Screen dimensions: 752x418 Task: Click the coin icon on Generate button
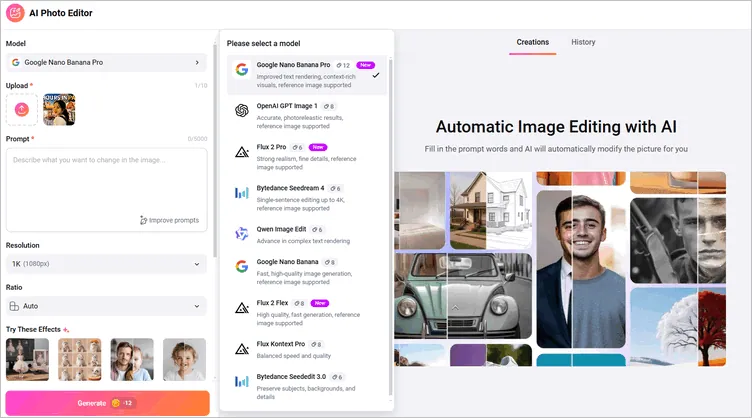tap(116, 403)
